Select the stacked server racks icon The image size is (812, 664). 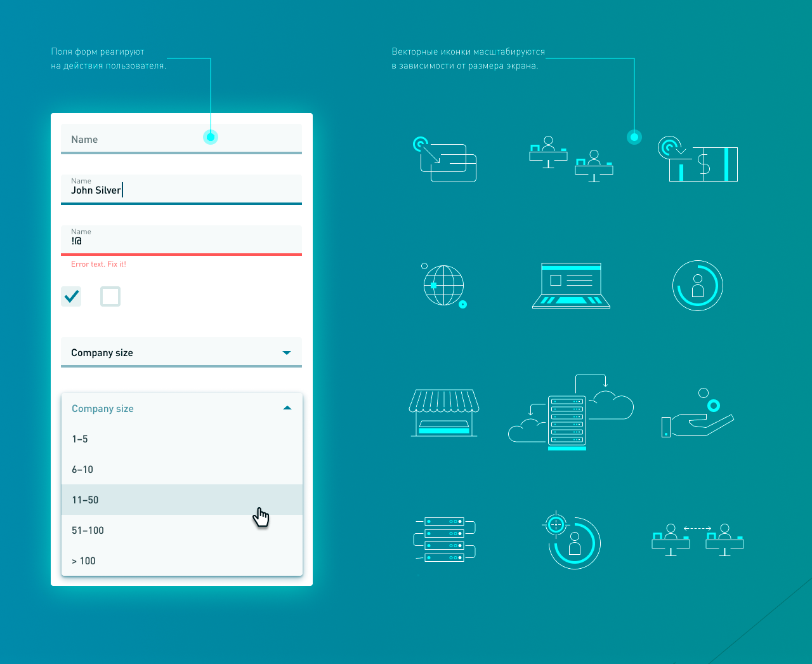444,540
